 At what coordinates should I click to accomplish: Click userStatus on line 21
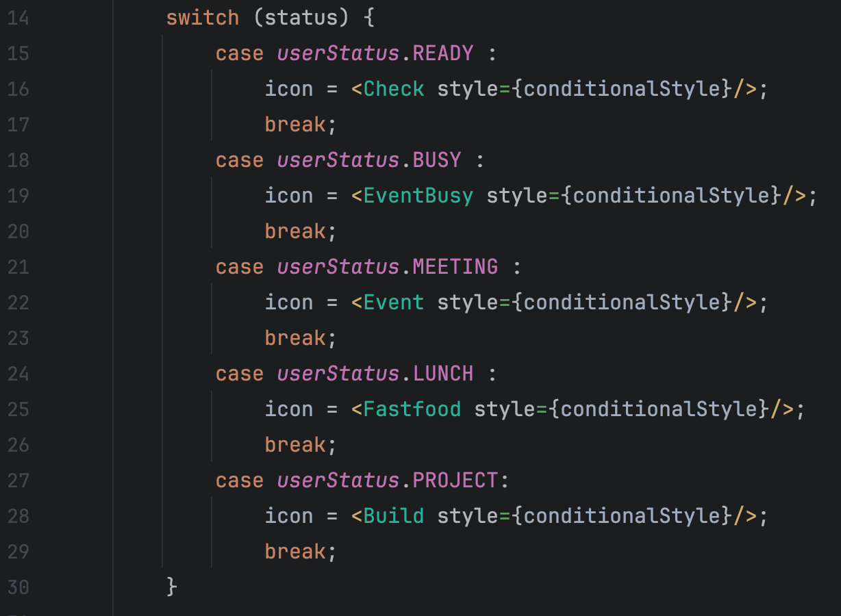[x=338, y=266]
